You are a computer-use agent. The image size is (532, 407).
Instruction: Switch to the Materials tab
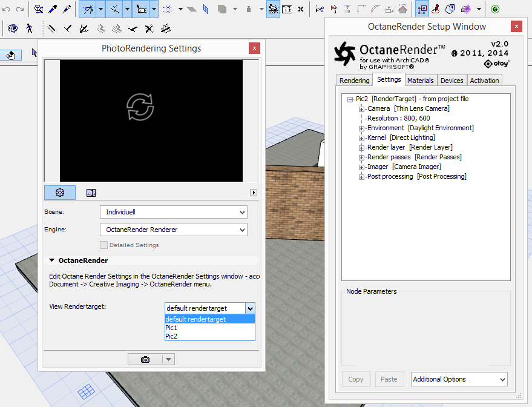(421, 81)
